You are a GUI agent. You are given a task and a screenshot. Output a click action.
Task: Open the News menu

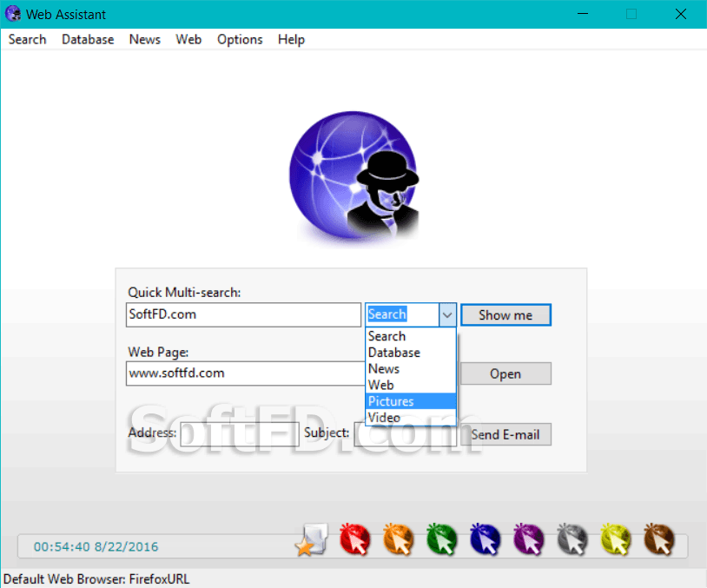pyautogui.click(x=145, y=40)
